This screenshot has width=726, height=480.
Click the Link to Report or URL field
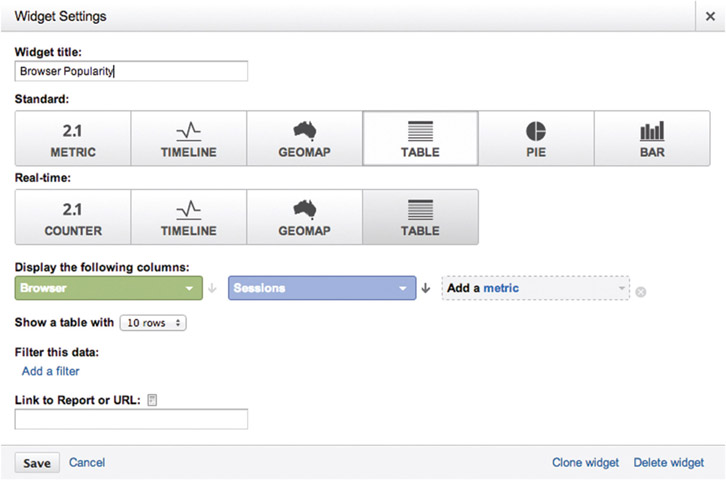[131, 419]
